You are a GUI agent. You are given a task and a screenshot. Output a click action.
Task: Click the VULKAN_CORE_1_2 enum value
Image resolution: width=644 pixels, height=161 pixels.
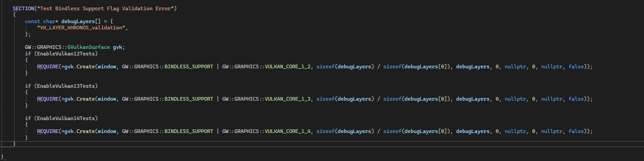pos(288,67)
